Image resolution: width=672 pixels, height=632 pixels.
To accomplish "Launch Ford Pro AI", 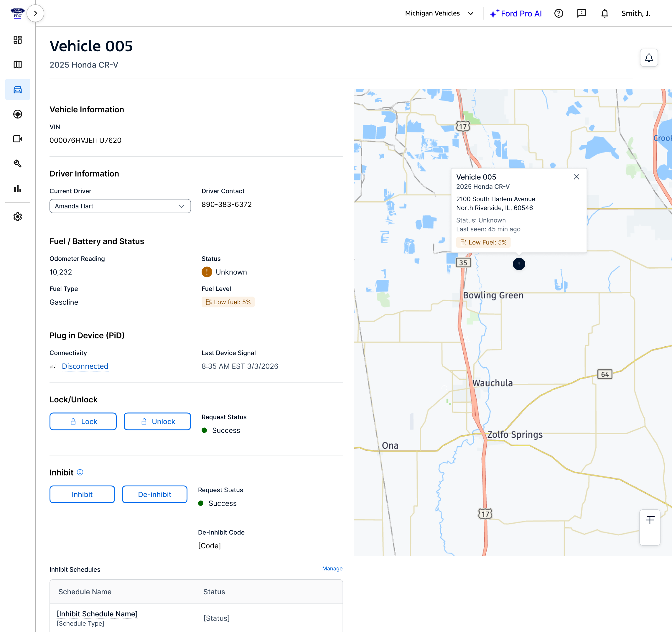I will [x=516, y=14].
